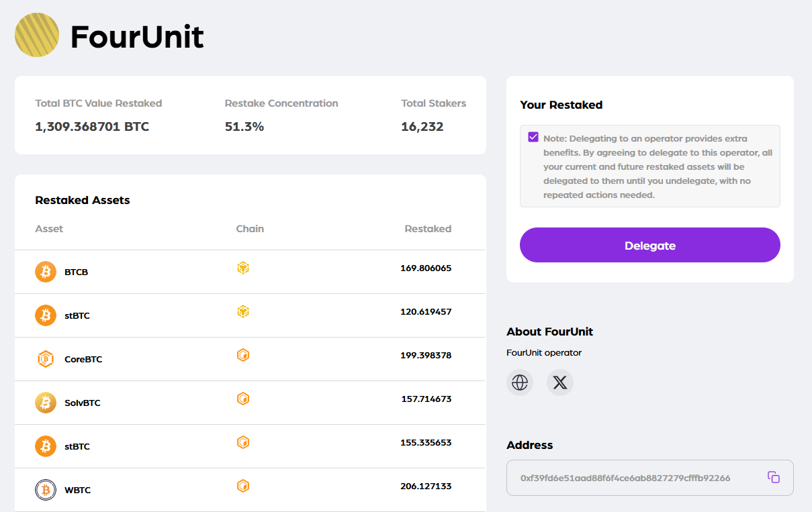Select the stBTC row showing 120.619457

click(x=250, y=315)
